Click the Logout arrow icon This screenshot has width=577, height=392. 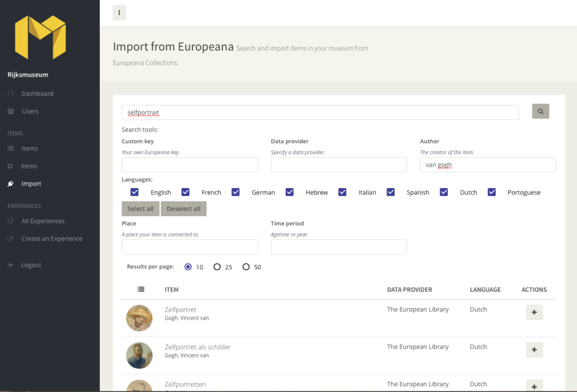tap(10, 265)
